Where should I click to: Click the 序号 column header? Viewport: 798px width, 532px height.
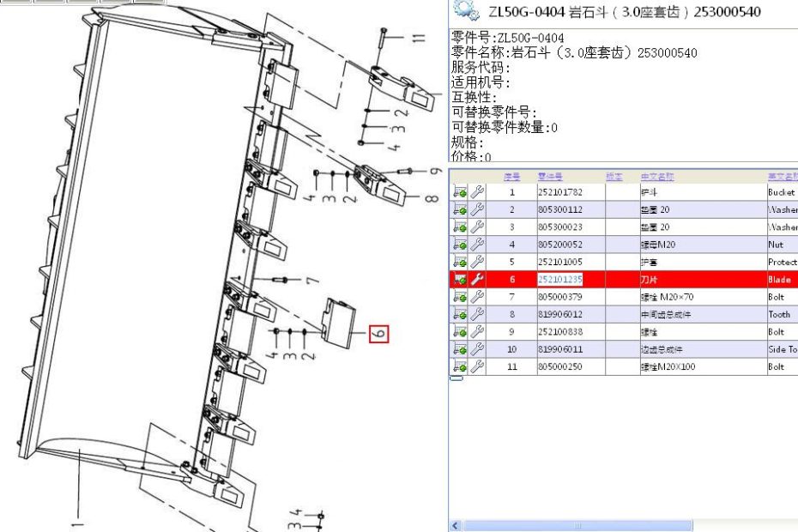(x=511, y=177)
